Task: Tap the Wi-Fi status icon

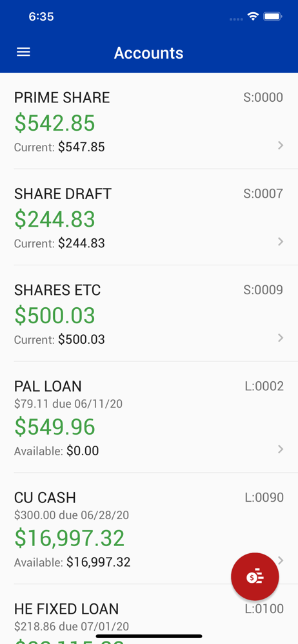Action: 253,17
